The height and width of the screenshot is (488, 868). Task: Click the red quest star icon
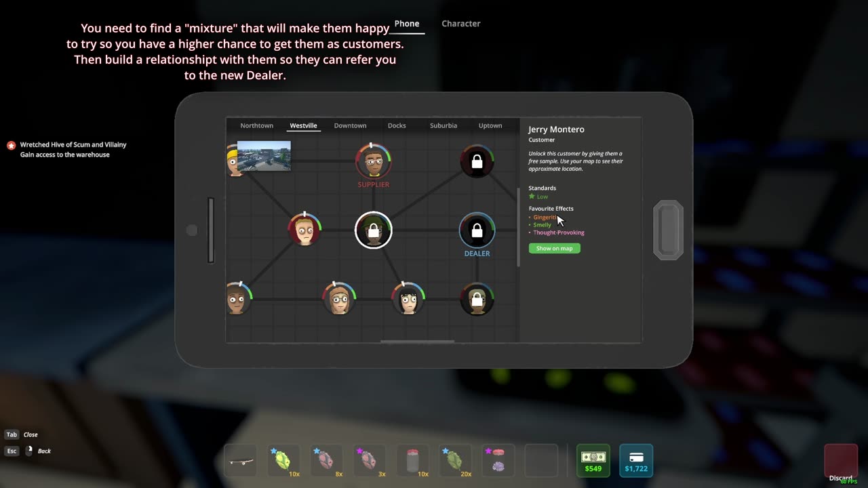coord(11,145)
